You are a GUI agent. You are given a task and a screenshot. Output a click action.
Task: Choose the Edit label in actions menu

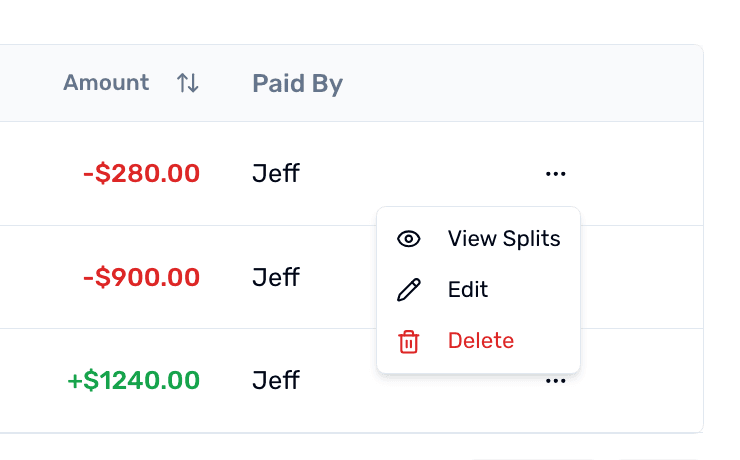(468, 290)
